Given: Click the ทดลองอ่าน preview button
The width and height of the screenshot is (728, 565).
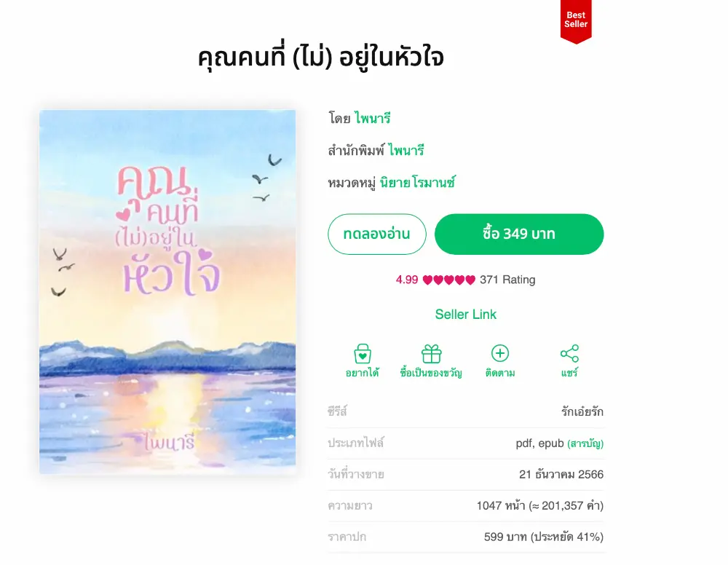Looking at the screenshot, I should coord(376,234).
